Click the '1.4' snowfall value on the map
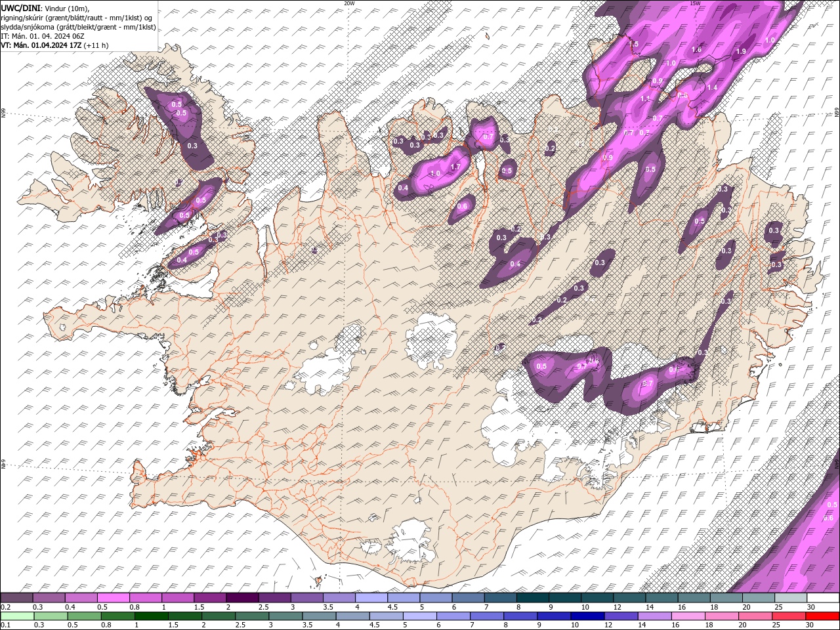Screen dimensions: 840x630 (712, 87)
